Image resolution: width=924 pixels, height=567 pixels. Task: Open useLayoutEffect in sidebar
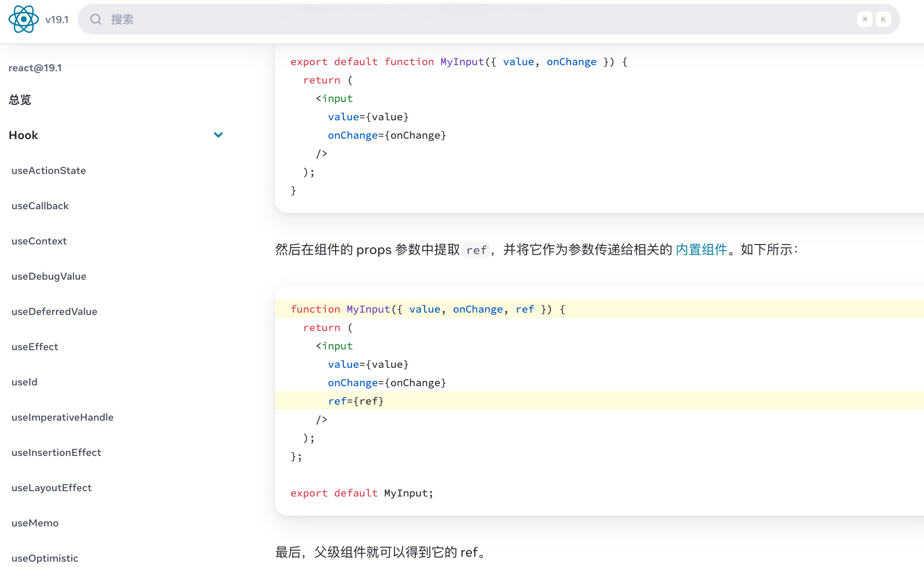[52, 488]
